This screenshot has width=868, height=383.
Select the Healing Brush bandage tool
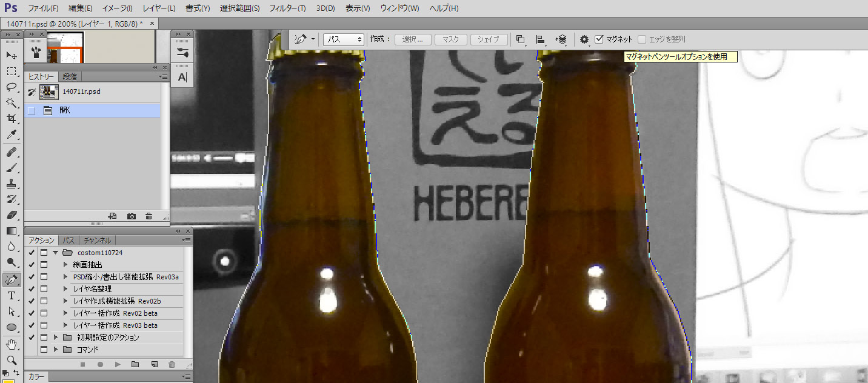[x=12, y=152]
